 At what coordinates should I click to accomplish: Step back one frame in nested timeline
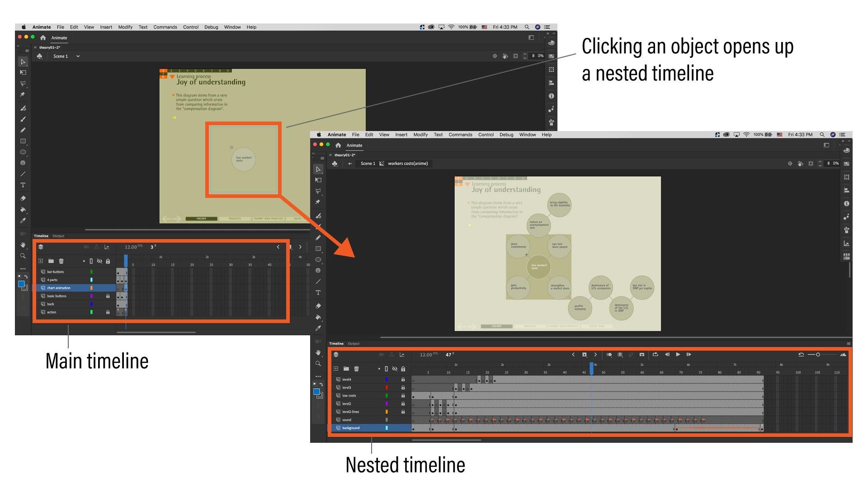coord(667,355)
